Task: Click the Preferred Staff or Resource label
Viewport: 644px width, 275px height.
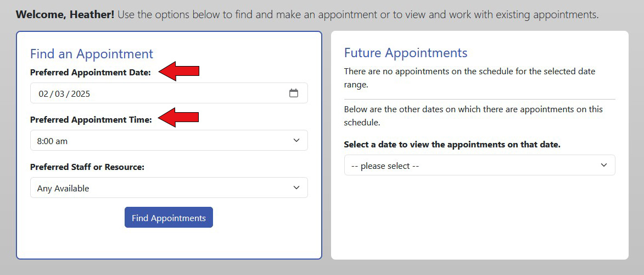Action: tap(87, 167)
